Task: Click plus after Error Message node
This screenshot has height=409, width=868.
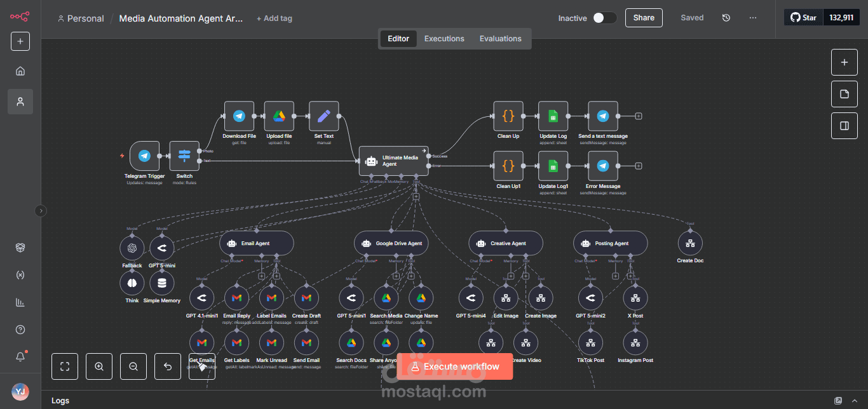Action: (x=639, y=166)
